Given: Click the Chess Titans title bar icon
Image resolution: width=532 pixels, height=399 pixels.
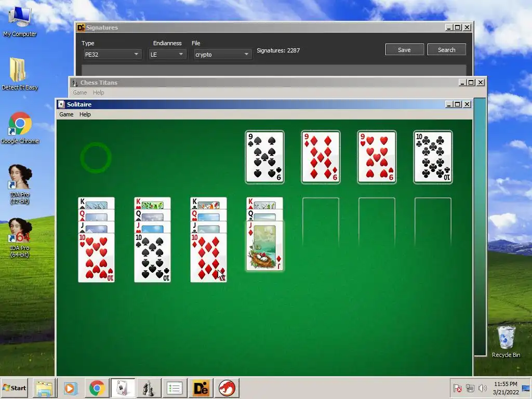Looking at the screenshot, I should [74, 83].
